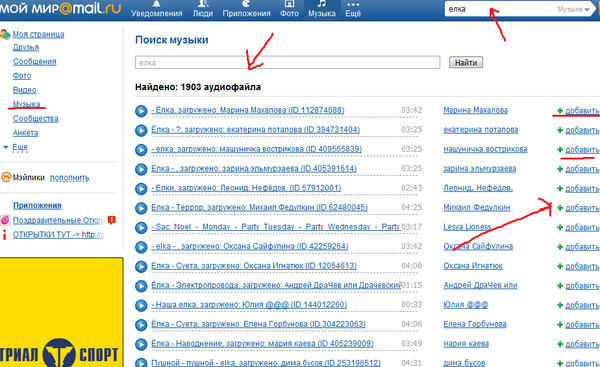Open Фото in the left sidebar

pyautogui.click(x=22, y=76)
